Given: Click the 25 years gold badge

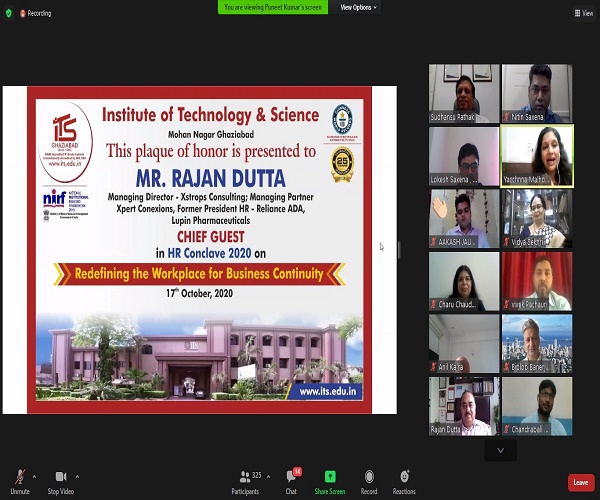Looking at the screenshot, I should click(342, 164).
